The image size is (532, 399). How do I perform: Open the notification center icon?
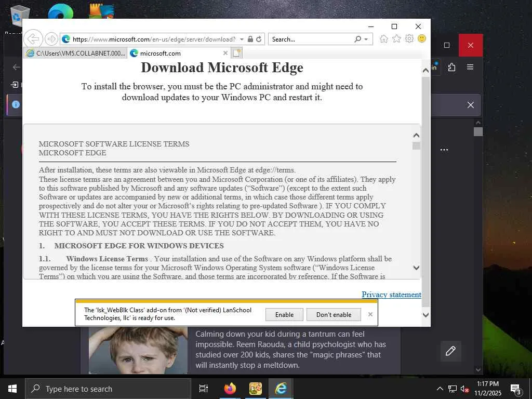click(516, 389)
